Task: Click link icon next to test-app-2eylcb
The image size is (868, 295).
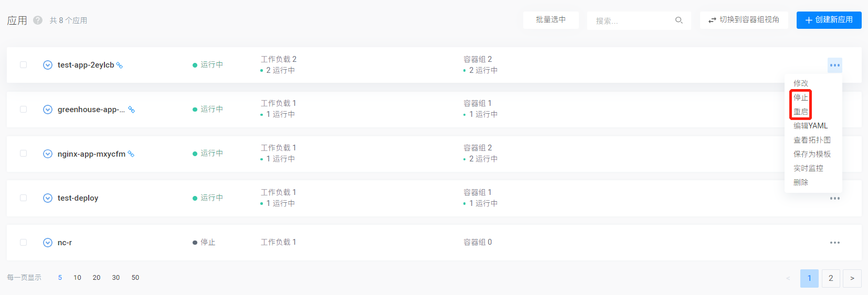Action: coord(120,65)
